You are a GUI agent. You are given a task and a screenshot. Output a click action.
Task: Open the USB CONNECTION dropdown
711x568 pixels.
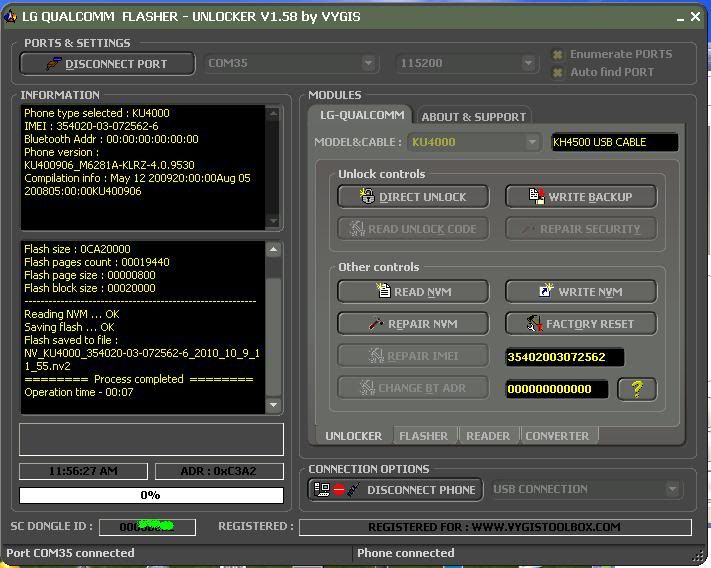click(x=672, y=489)
